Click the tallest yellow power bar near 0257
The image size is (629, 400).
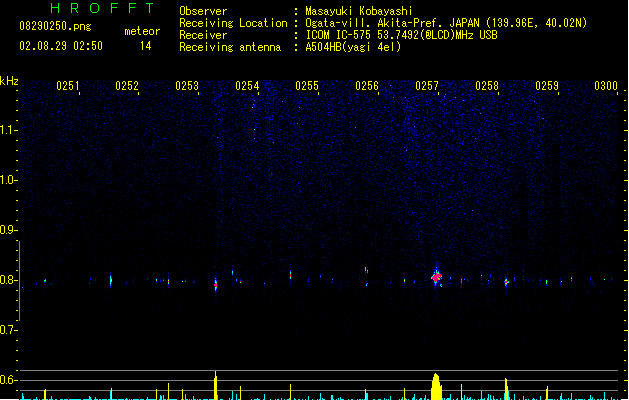coord(436,386)
